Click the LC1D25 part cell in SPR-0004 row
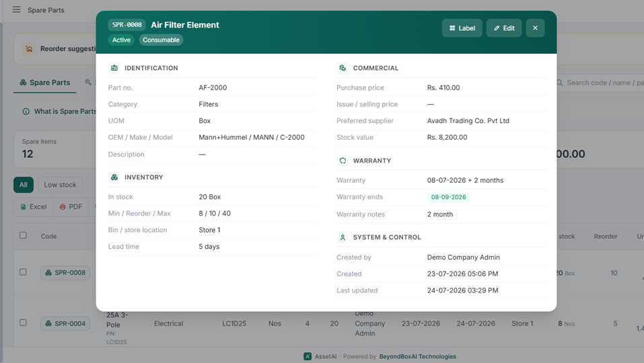Viewport: 644px width, 363px height. coord(234,323)
